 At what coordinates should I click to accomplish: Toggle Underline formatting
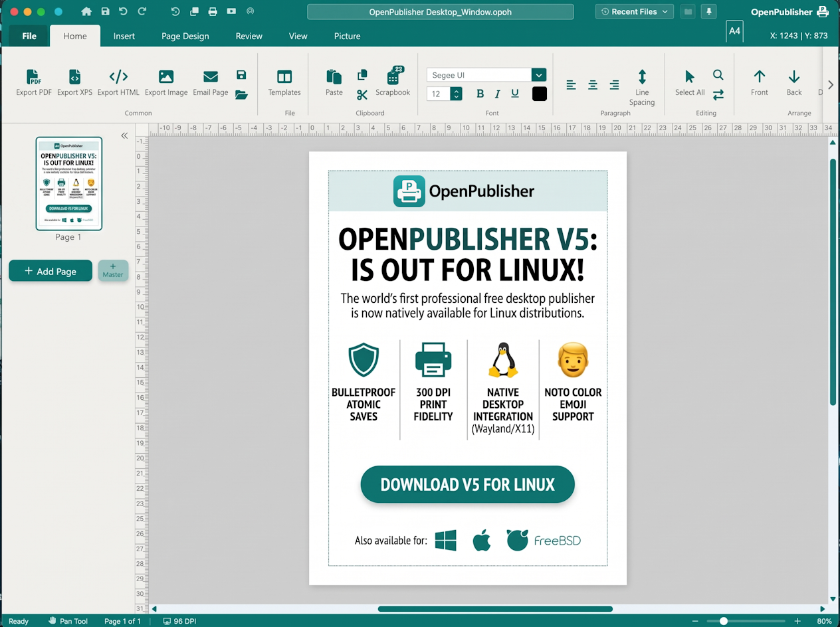pyautogui.click(x=515, y=94)
